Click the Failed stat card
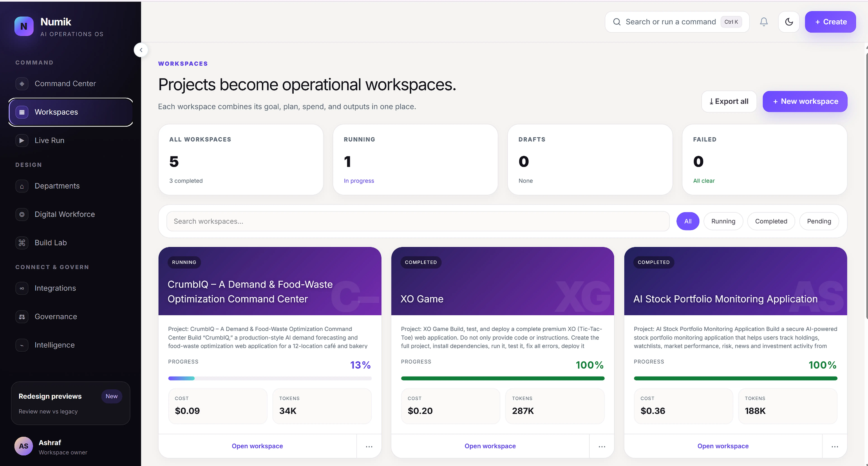This screenshot has width=868, height=466. click(x=765, y=160)
